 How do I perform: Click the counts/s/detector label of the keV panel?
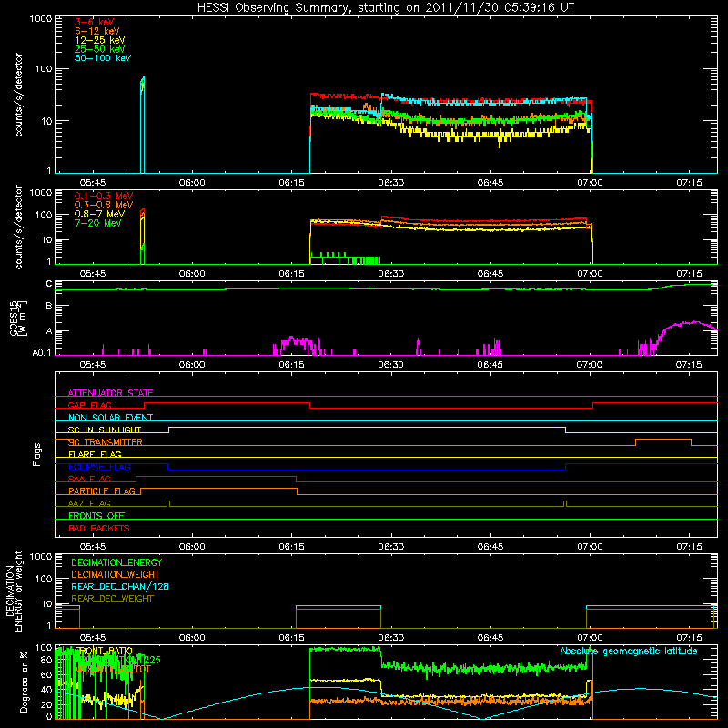pyautogui.click(x=19, y=95)
